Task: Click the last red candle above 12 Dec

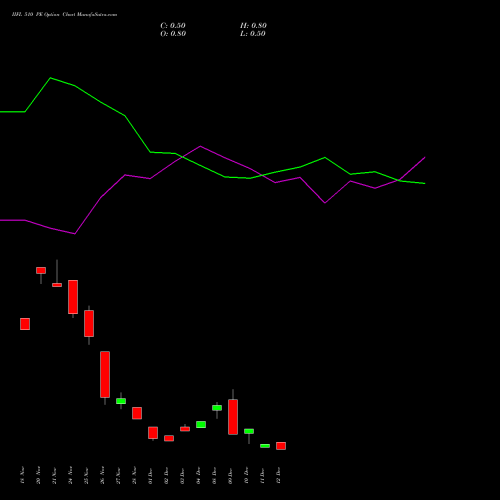Action: [x=281, y=446]
